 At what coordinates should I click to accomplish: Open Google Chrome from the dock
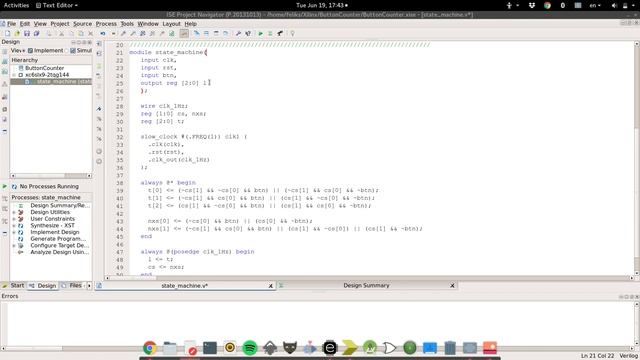click(x=150, y=348)
